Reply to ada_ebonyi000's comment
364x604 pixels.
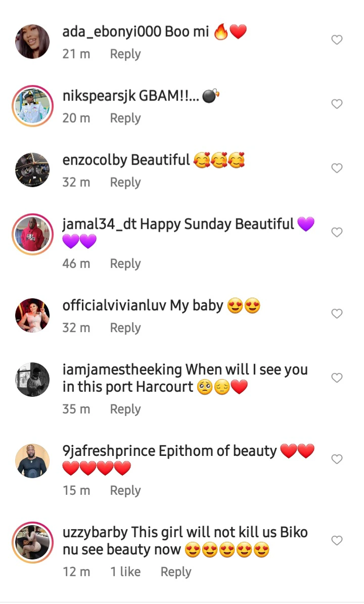point(125,54)
